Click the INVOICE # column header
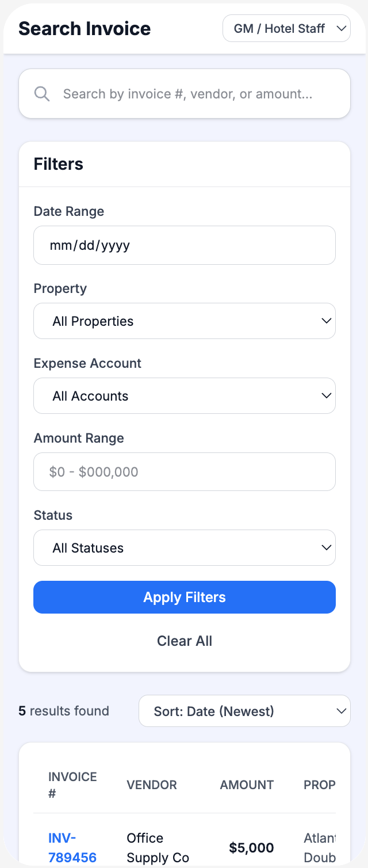The width and height of the screenshot is (368, 868). click(x=72, y=785)
